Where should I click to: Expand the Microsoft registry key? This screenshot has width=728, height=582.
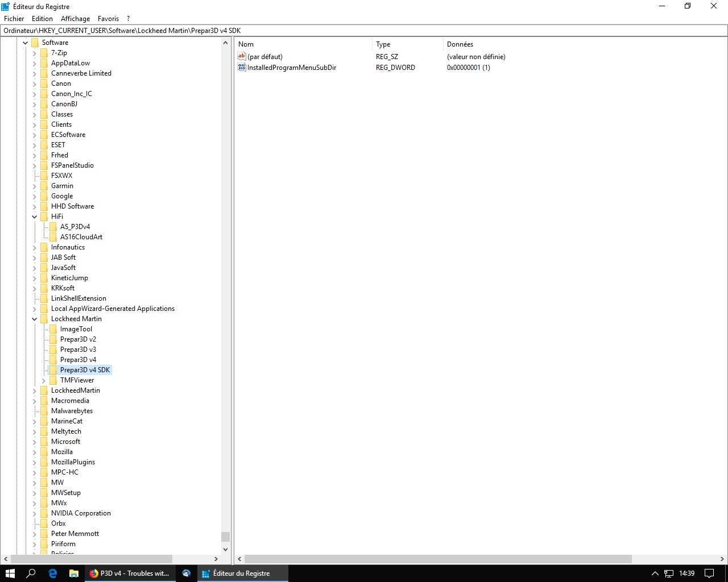35,442
